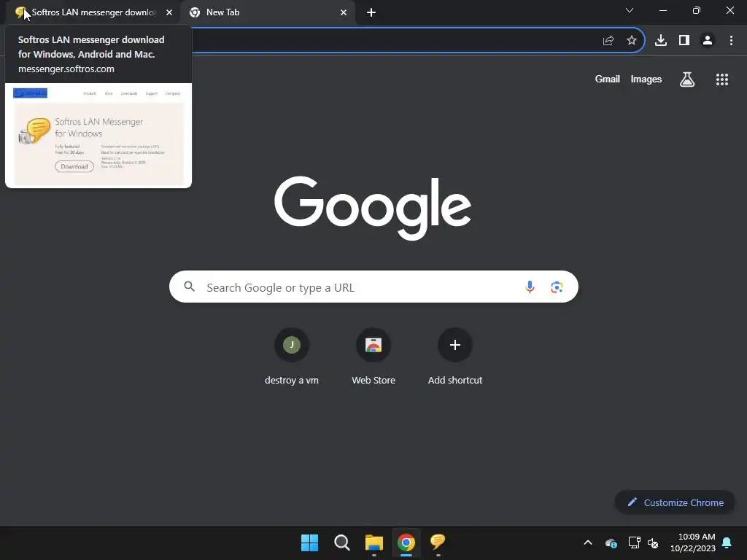747x560 pixels.
Task: Click the Softros favicon on the first tab
Action: 20,12
